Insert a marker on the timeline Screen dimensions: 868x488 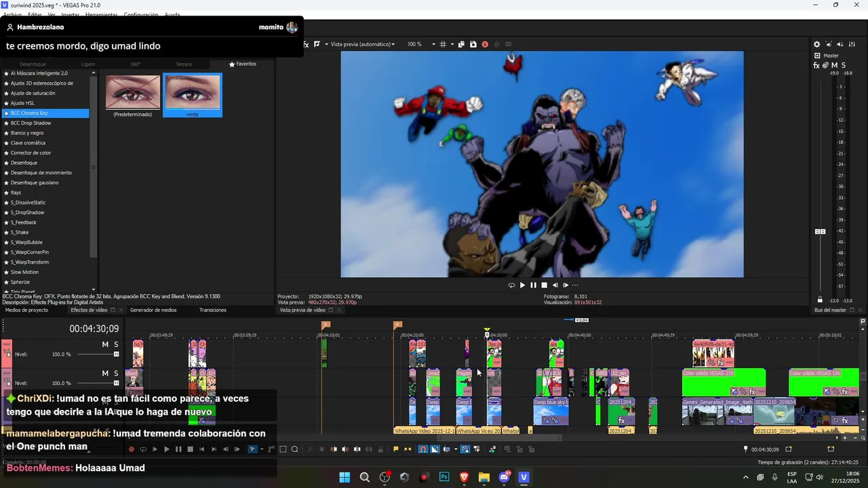pyautogui.click(x=395, y=449)
